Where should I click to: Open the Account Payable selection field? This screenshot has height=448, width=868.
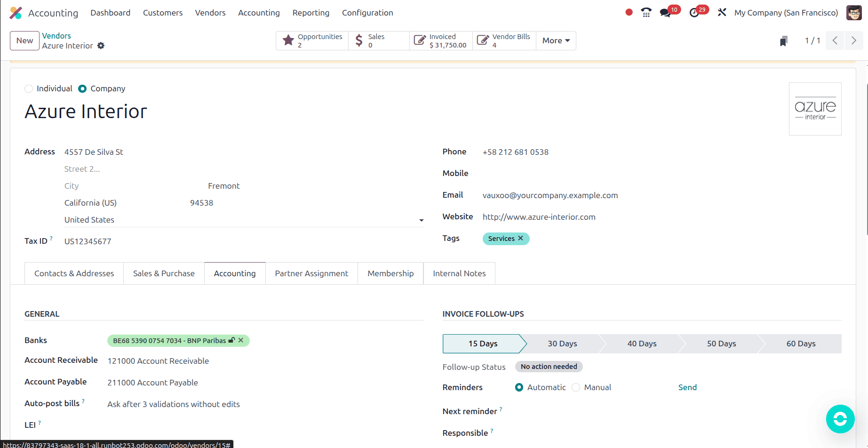click(265, 383)
